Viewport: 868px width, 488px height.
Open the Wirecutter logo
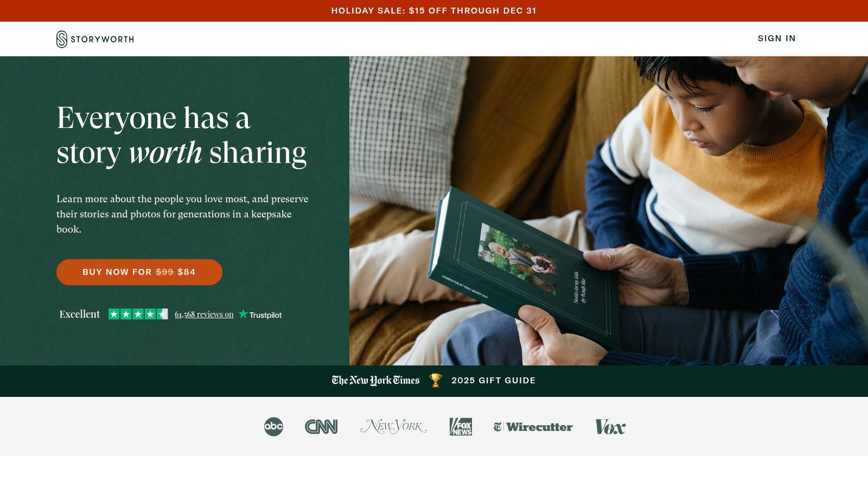[533, 427]
